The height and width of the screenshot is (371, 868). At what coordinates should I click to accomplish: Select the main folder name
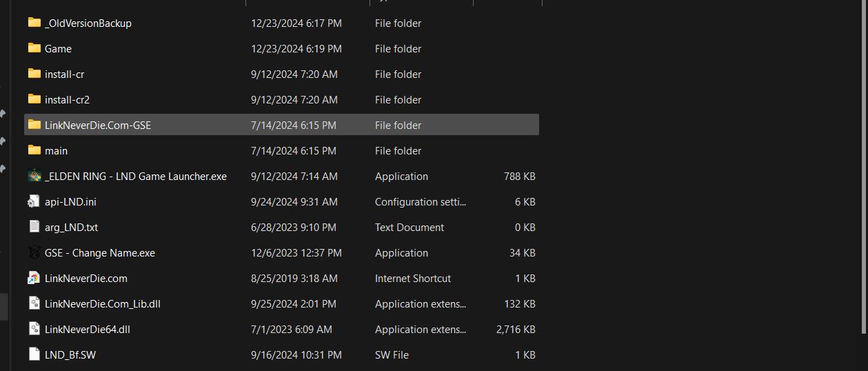point(56,151)
